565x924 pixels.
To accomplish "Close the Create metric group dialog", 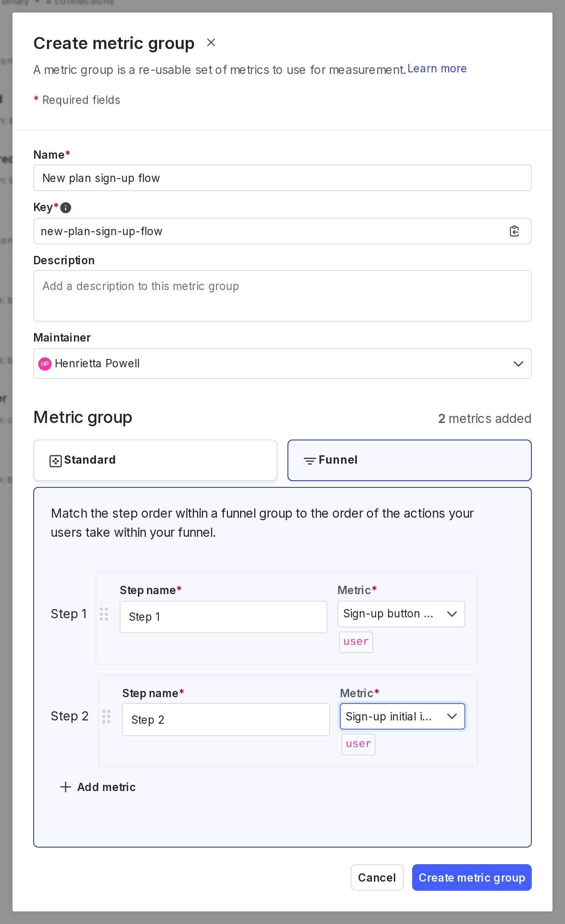I will (211, 42).
